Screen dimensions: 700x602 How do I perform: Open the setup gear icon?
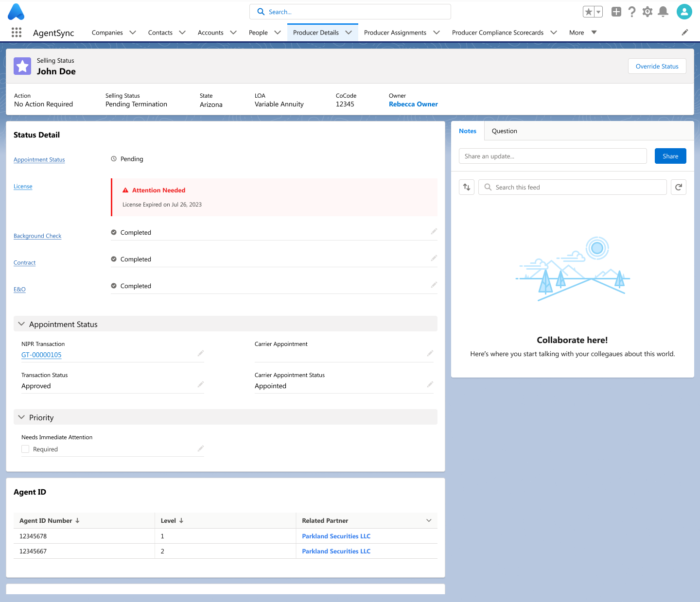[647, 12]
